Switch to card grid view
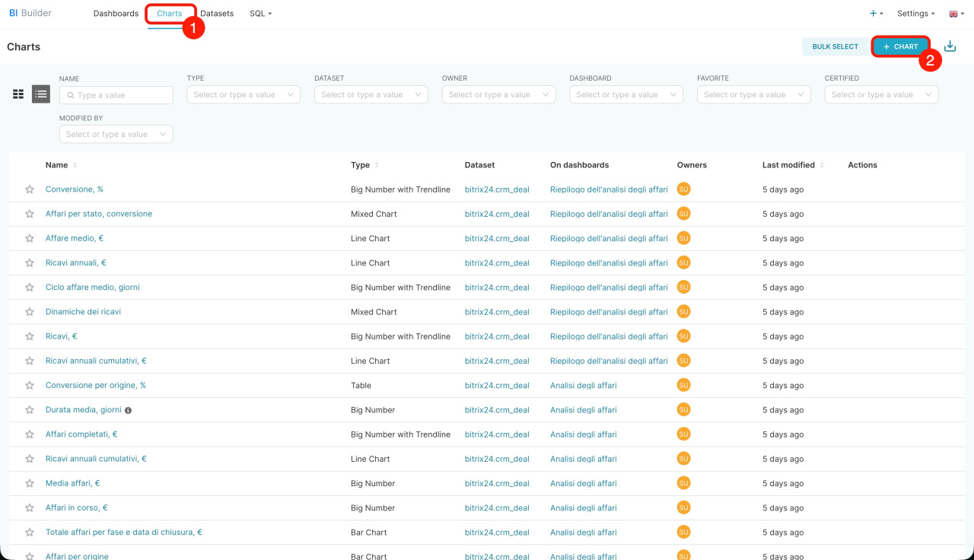The image size is (974, 560). [x=18, y=94]
